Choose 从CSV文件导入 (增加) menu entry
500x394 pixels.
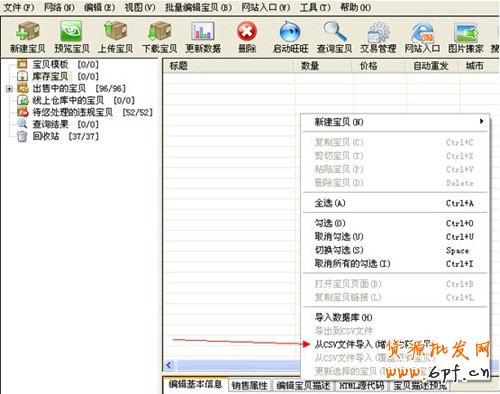click(x=395, y=344)
